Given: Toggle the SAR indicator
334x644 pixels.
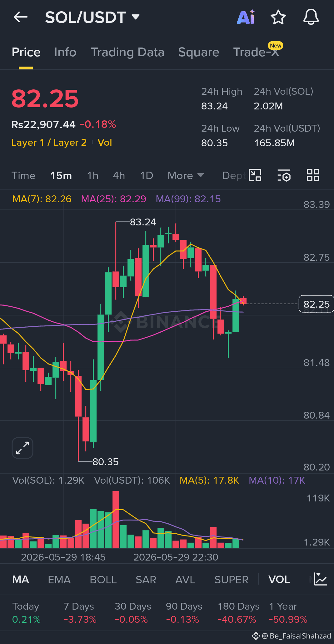Looking at the screenshot, I should 146,580.
